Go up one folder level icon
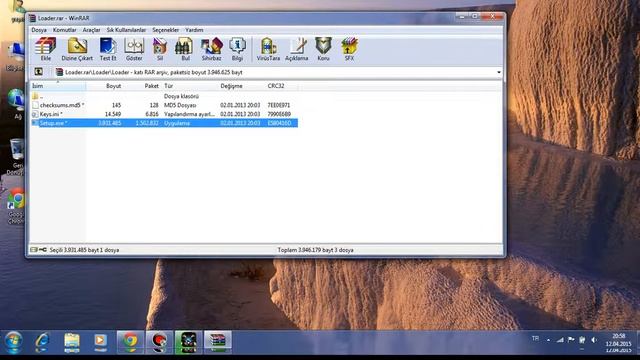 [x=38, y=72]
